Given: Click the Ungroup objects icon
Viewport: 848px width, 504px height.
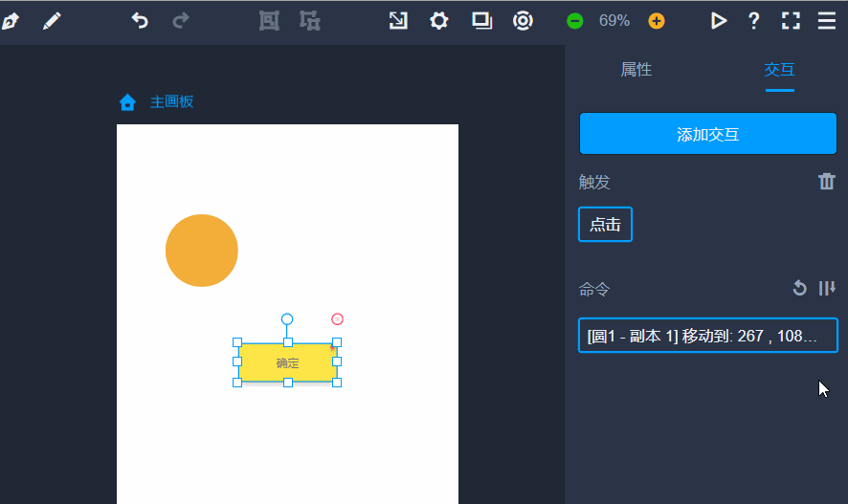Looking at the screenshot, I should tap(309, 21).
